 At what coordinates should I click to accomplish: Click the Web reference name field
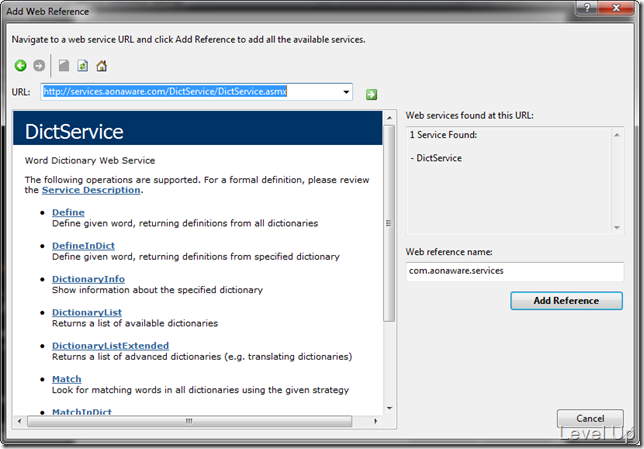click(x=515, y=271)
